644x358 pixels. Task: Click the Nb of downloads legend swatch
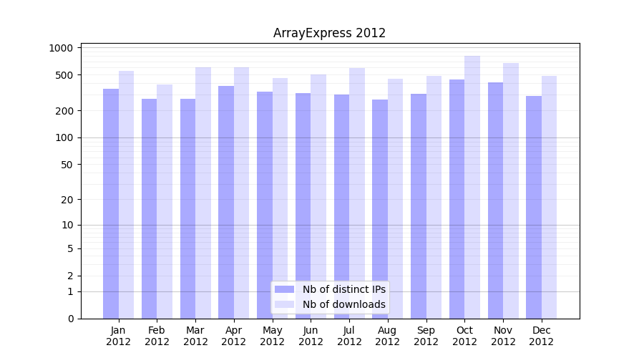tap(284, 304)
